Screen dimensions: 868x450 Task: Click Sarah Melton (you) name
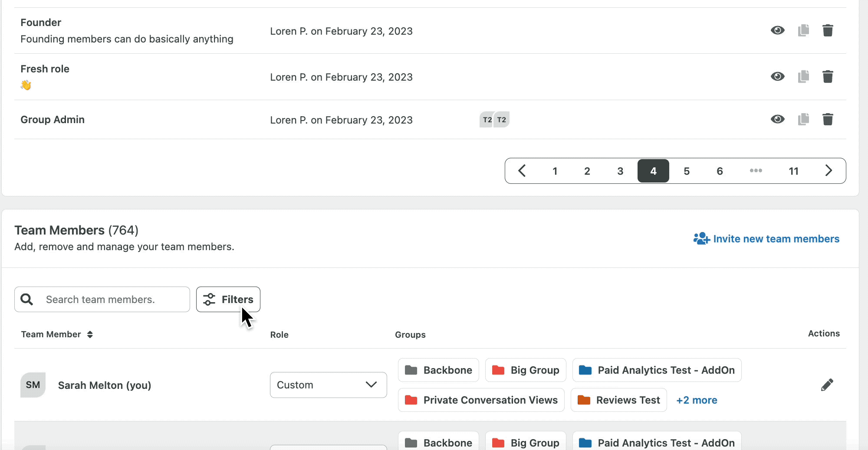[105, 385]
